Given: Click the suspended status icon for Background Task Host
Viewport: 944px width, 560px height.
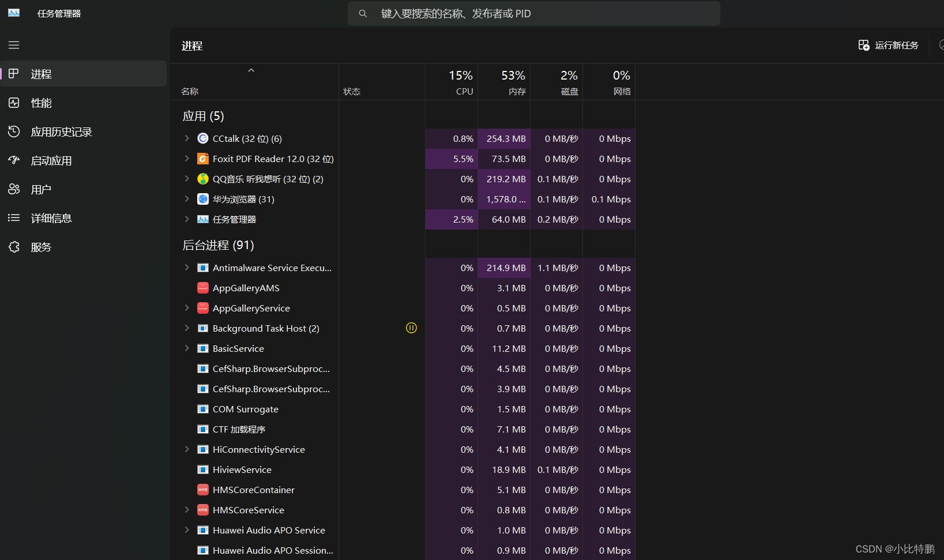Looking at the screenshot, I should tap(411, 328).
